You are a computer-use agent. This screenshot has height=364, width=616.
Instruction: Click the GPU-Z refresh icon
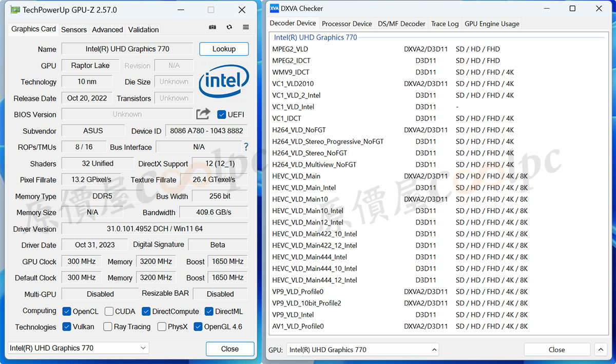229,27
